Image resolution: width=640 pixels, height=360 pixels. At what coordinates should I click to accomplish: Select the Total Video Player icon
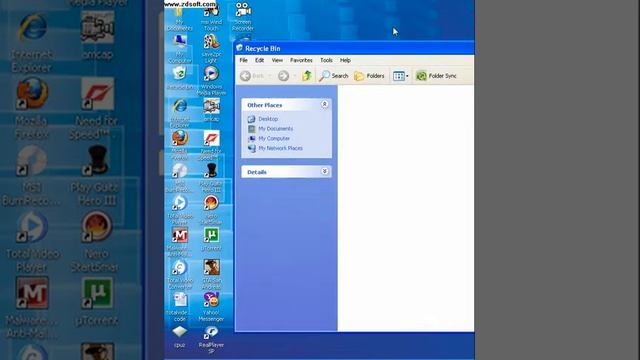pos(180,210)
